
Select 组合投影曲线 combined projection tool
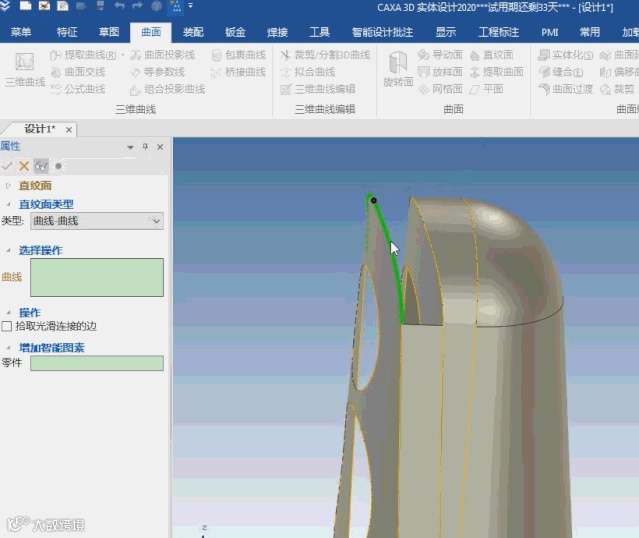click(167, 89)
